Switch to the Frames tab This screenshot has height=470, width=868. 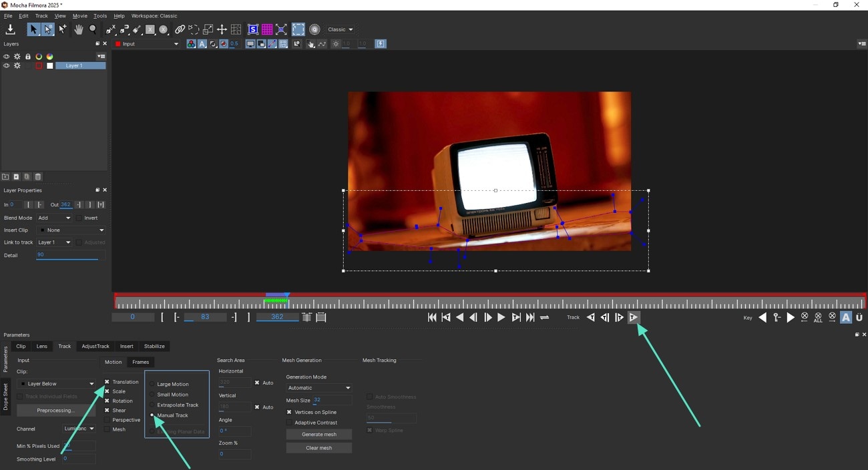point(140,362)
